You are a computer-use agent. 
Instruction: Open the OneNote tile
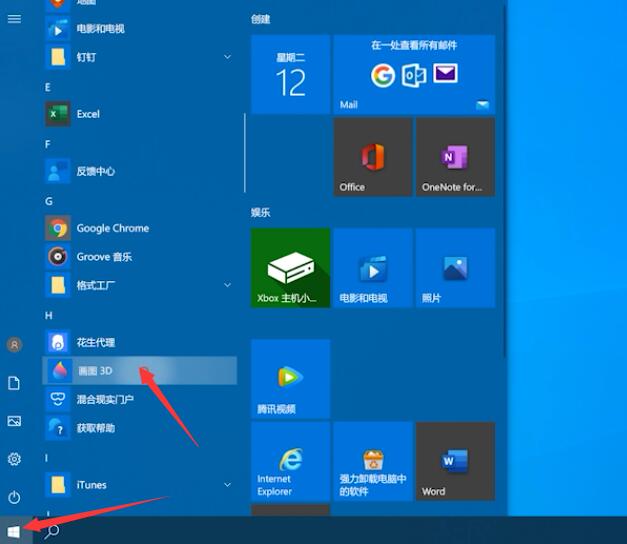[456, 157]
